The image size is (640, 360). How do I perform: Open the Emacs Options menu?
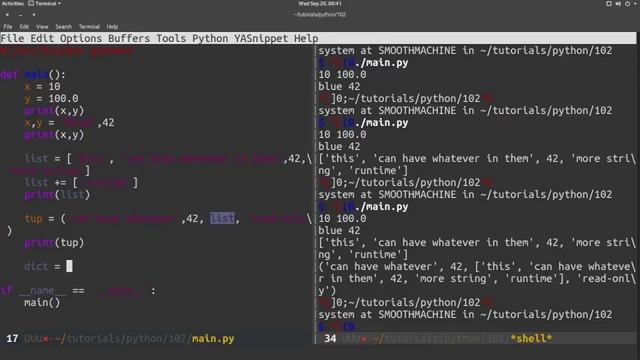click(x=81, y=38)
